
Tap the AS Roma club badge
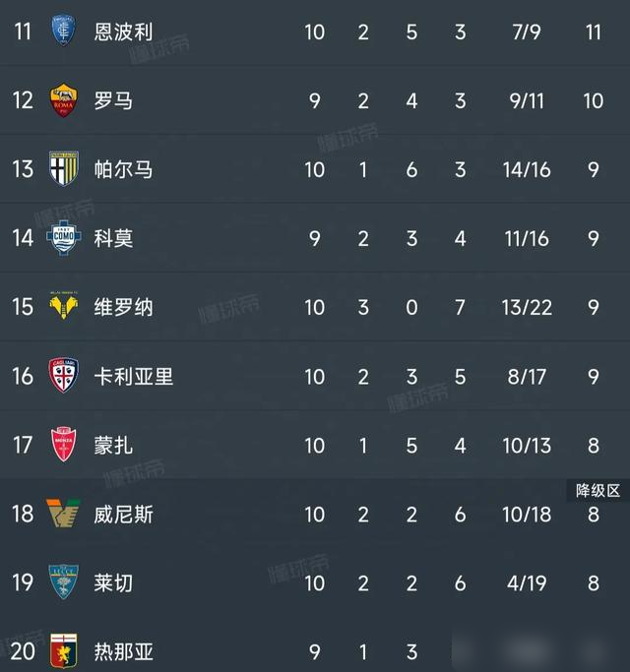(x=65, y=100)
